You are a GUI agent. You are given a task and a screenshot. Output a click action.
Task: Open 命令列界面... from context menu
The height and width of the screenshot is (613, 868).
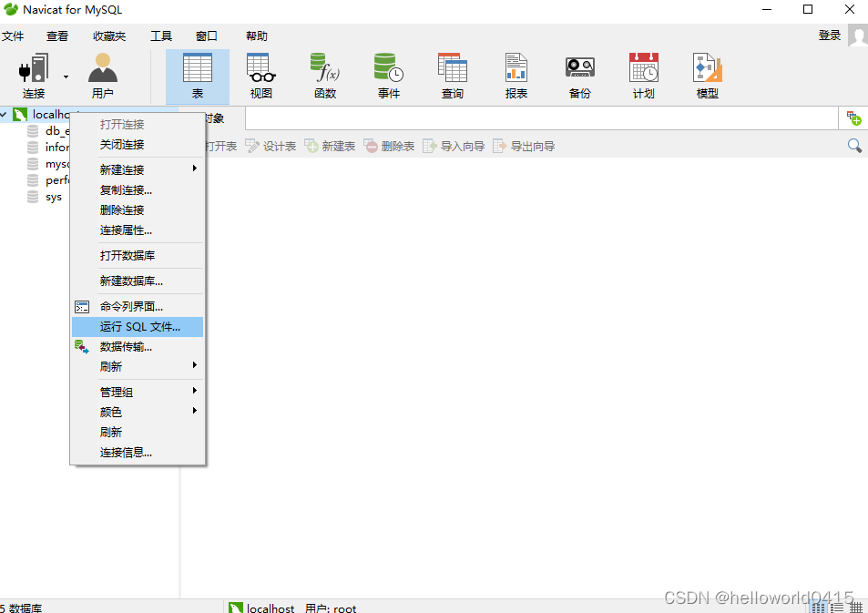tap(138, 306)
